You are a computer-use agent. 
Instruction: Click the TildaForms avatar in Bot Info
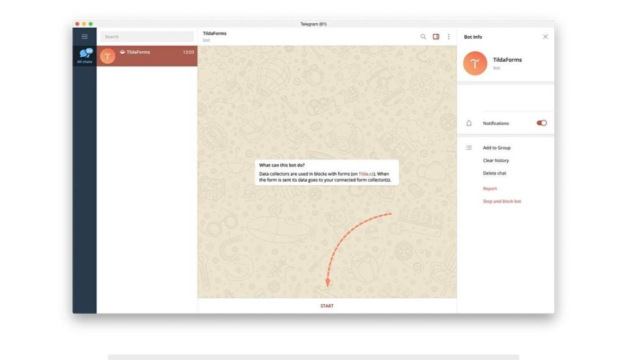click(475, 63)
